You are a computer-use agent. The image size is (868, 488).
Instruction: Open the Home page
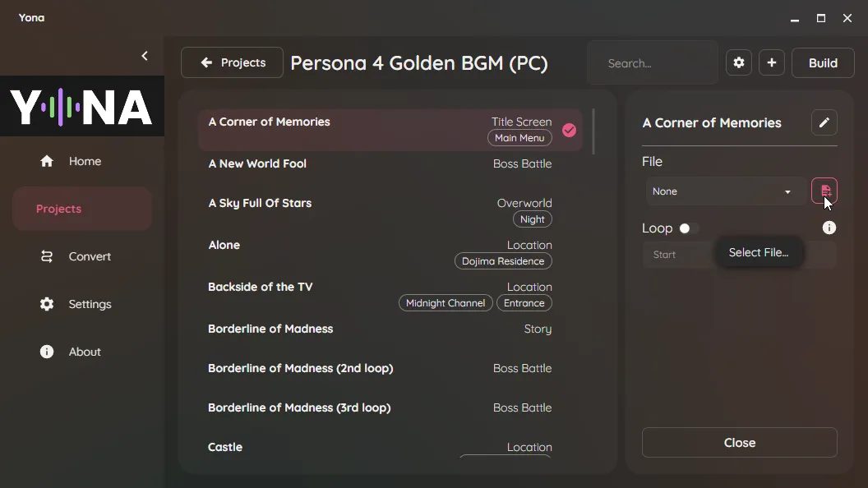(82, 161)
